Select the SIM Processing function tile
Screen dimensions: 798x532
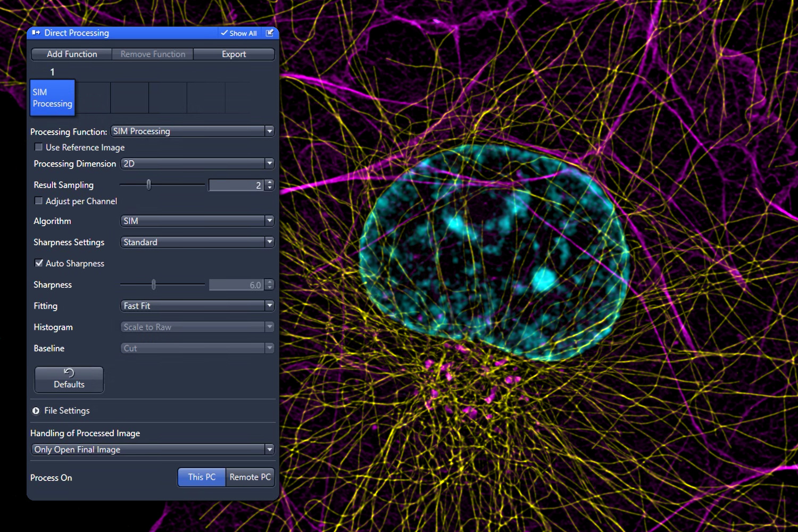pyautogui.click(x=52, y=98)
